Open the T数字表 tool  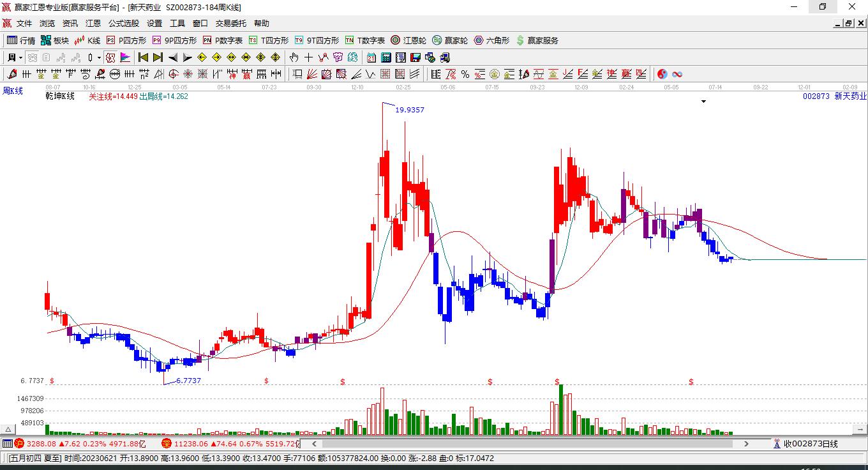[365, 40]
